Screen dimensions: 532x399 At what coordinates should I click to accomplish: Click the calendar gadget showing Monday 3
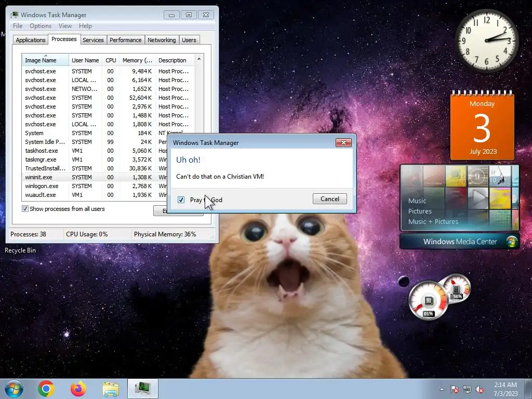click(x=482, y=125)
